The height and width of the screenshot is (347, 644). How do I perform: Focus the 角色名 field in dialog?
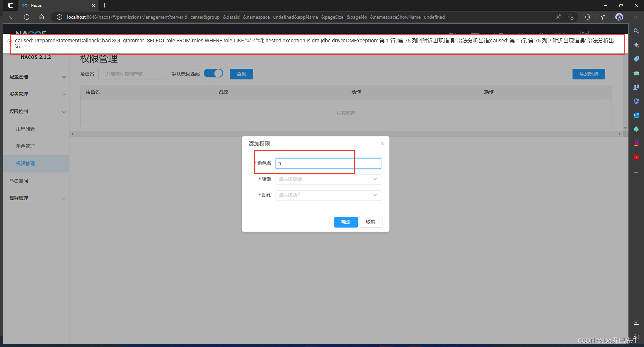328,163
